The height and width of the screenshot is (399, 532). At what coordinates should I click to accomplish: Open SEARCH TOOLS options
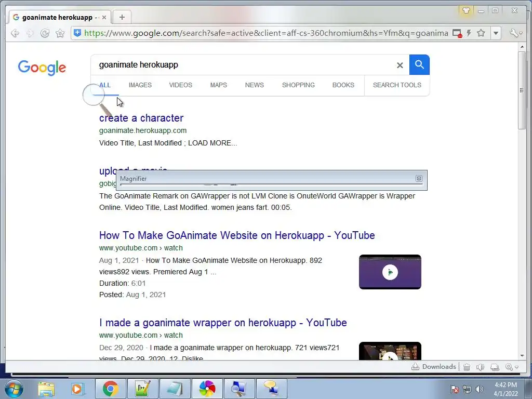pos(397,85)
